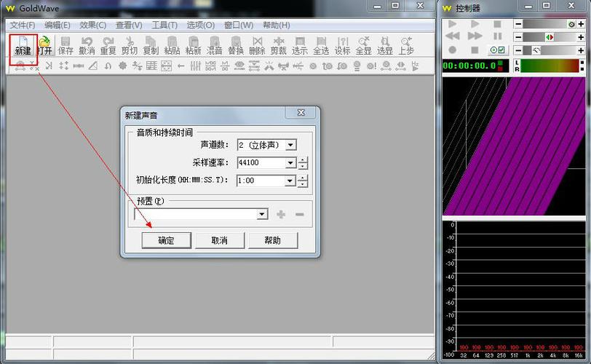Click the 全显 (Show All) zoom icon
Image resolution: width=591 pixels, height=364 pixels.
[x=364, y=45]
